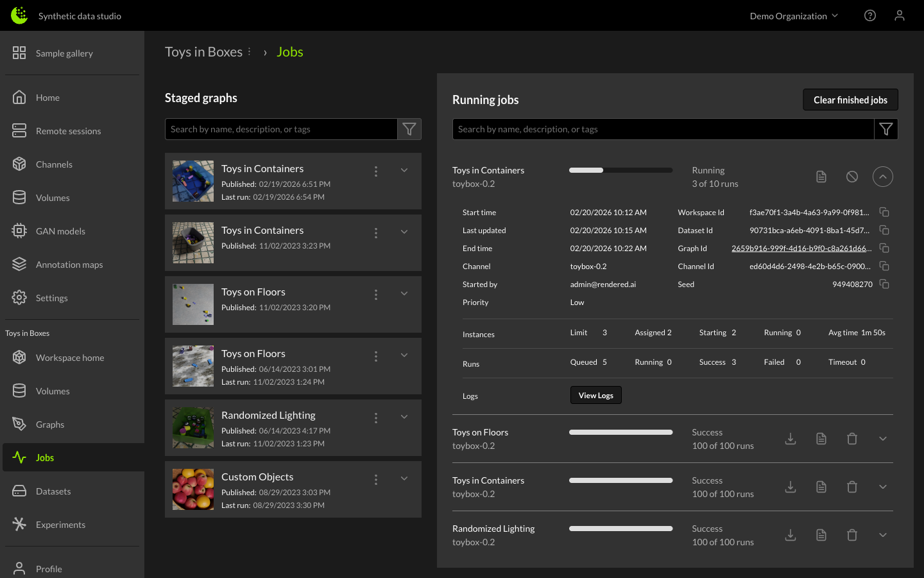Open the Graph Id link
The height and width of the screenshot is (578, 924).
pyautogui.click(x=801, y=249)
